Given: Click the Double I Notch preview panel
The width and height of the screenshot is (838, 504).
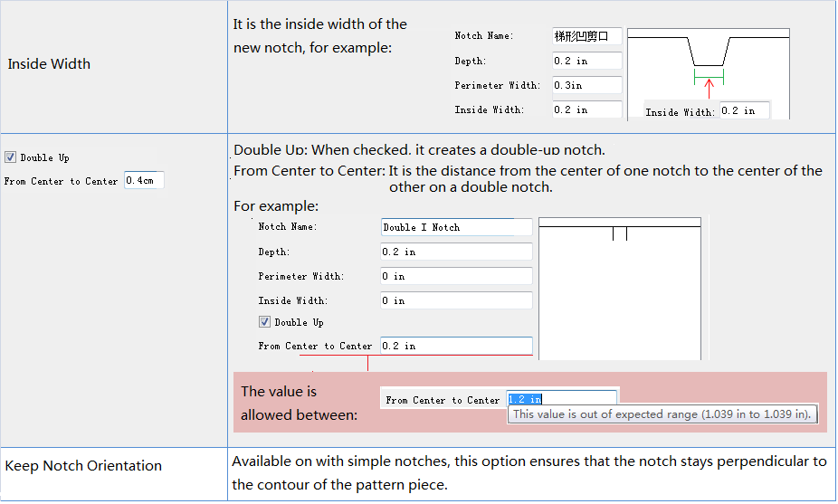Looking at the screenshot, I should tap(620, 290).
